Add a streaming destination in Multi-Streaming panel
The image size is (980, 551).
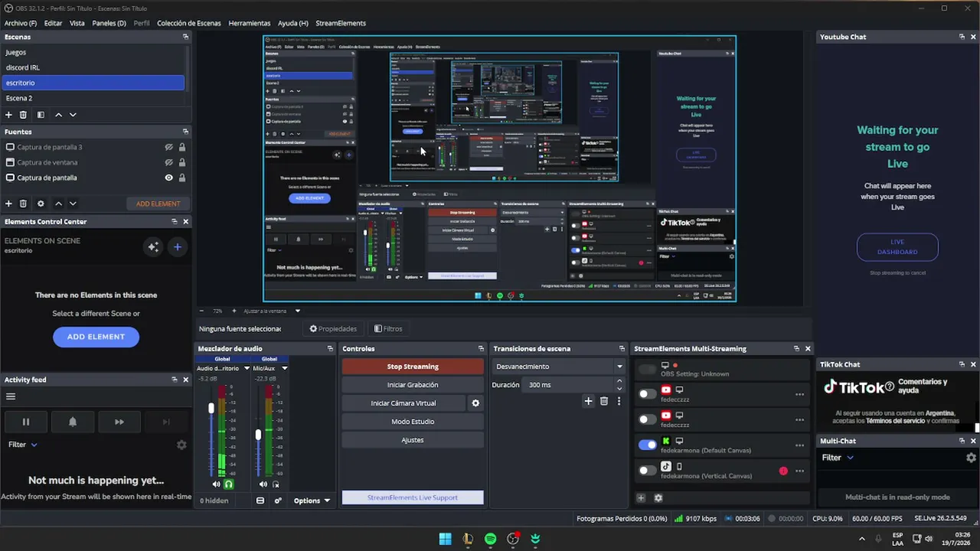click(641, 497)
